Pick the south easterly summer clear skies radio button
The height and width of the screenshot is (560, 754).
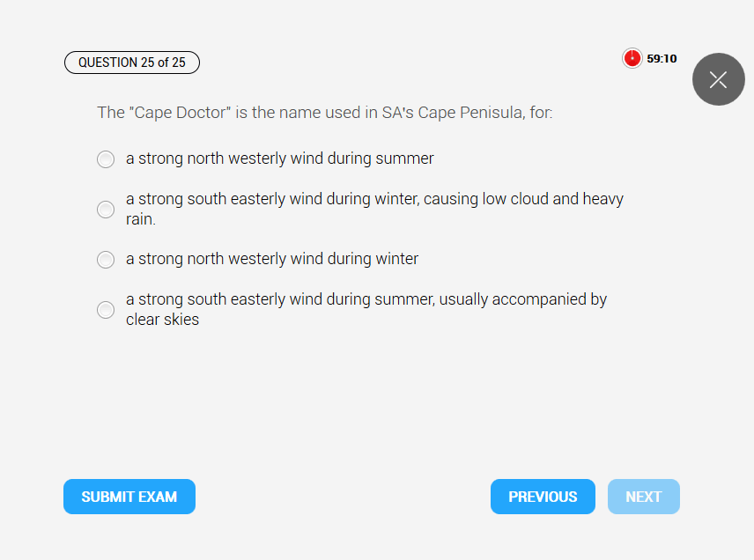(106, 310)
